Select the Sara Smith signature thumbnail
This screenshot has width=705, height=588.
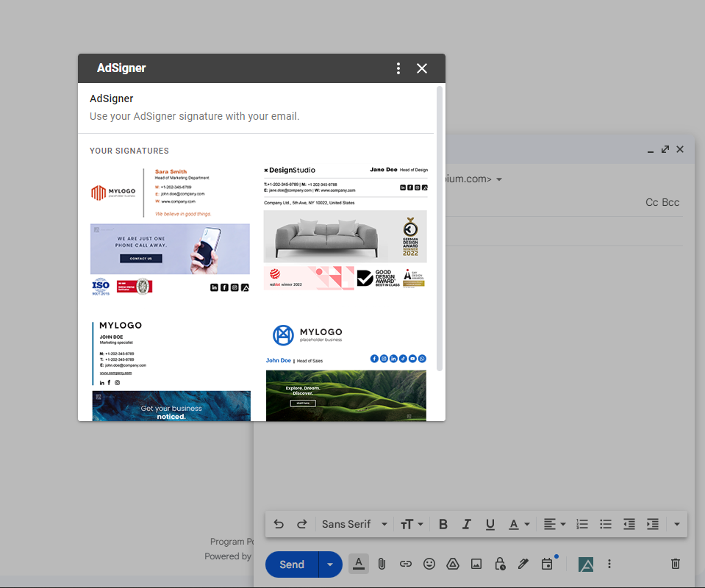tap(170, 232)
